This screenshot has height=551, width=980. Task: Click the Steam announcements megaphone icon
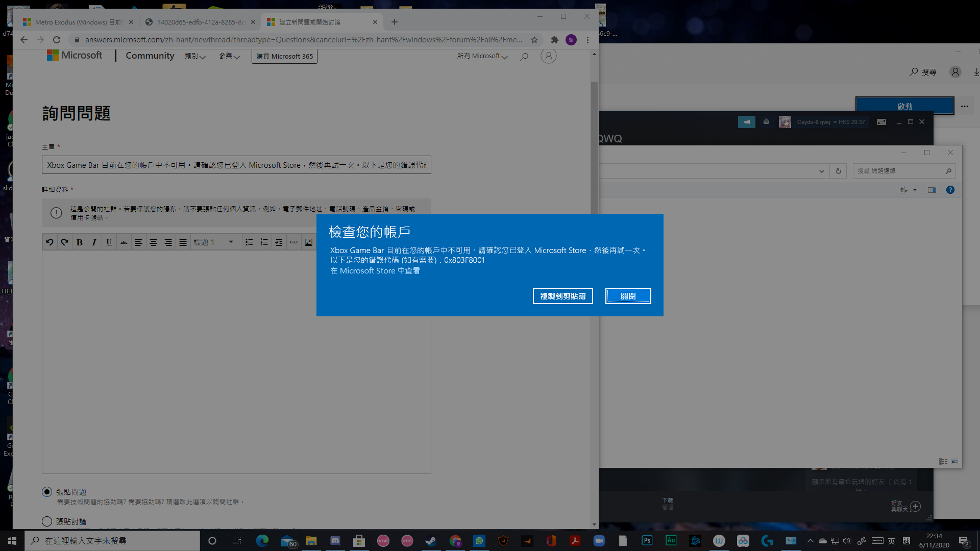pyautogui.click(x=746, y=122)
